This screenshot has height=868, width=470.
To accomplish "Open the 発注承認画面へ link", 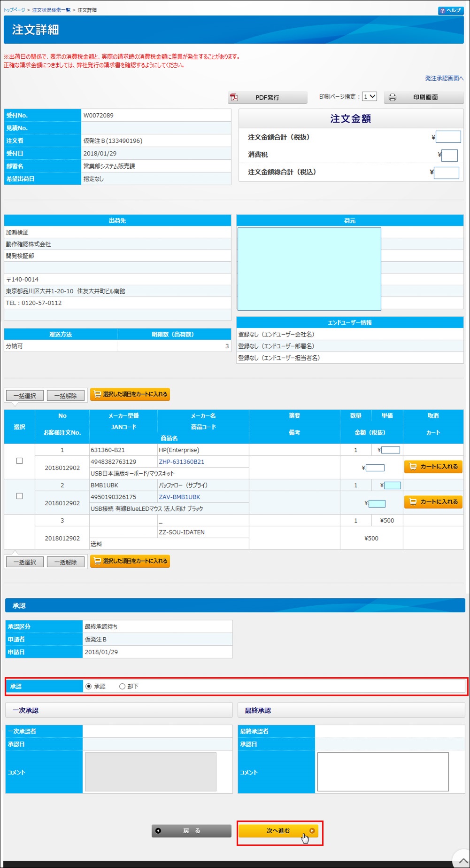I will pyautogui.click(x=444, y=78).
